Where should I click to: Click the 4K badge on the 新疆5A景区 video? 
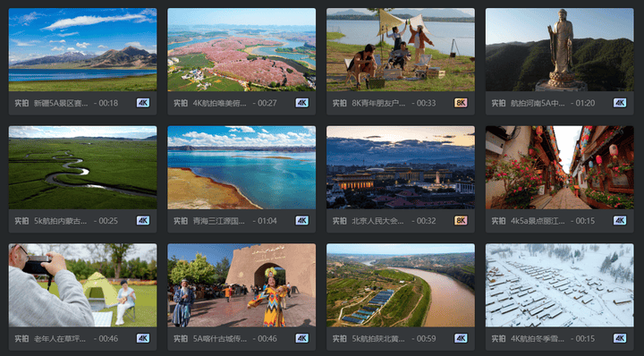point(143,103)
